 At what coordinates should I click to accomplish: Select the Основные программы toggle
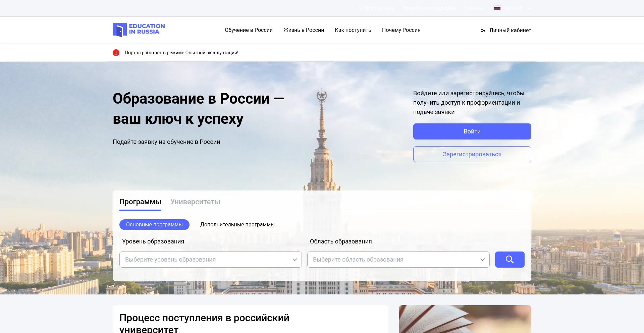(x=154, y=225)
